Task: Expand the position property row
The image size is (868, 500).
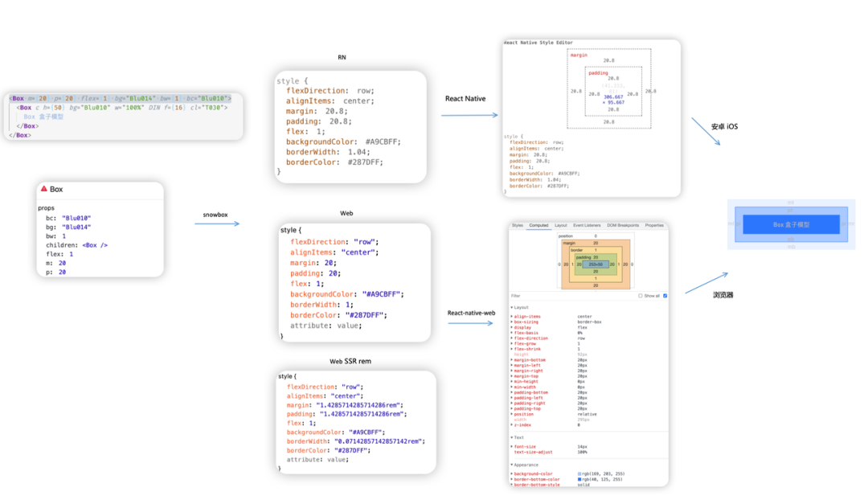Action: coord(511,414)
